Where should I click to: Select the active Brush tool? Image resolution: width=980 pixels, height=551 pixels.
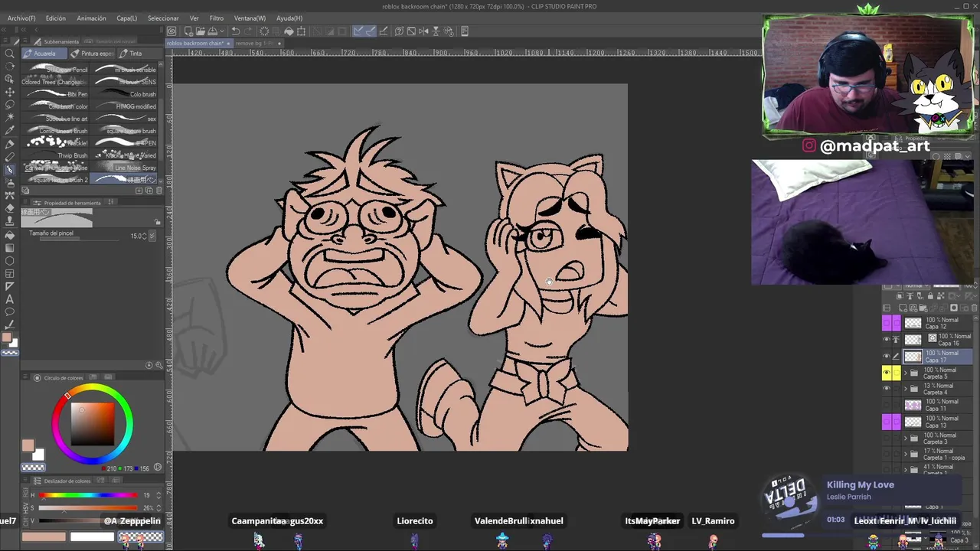[10, 170]
